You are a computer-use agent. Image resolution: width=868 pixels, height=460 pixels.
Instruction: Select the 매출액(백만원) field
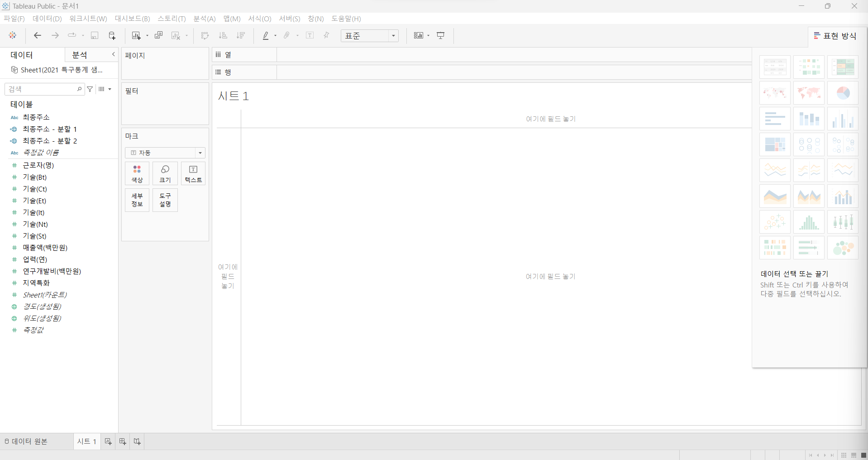(45, 248)
